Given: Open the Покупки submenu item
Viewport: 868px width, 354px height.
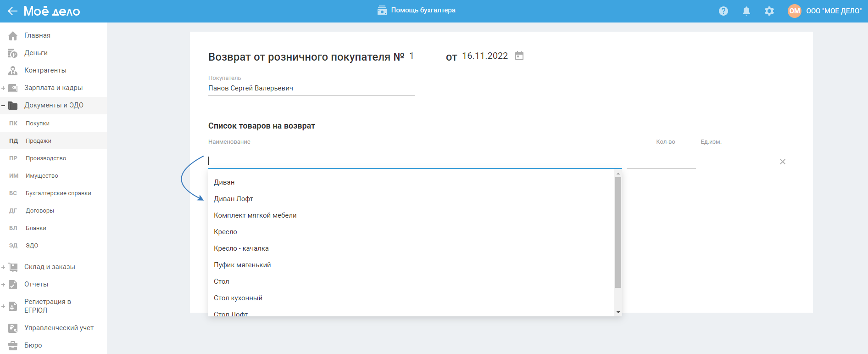Looking at the screenshot, I should 38,124.
